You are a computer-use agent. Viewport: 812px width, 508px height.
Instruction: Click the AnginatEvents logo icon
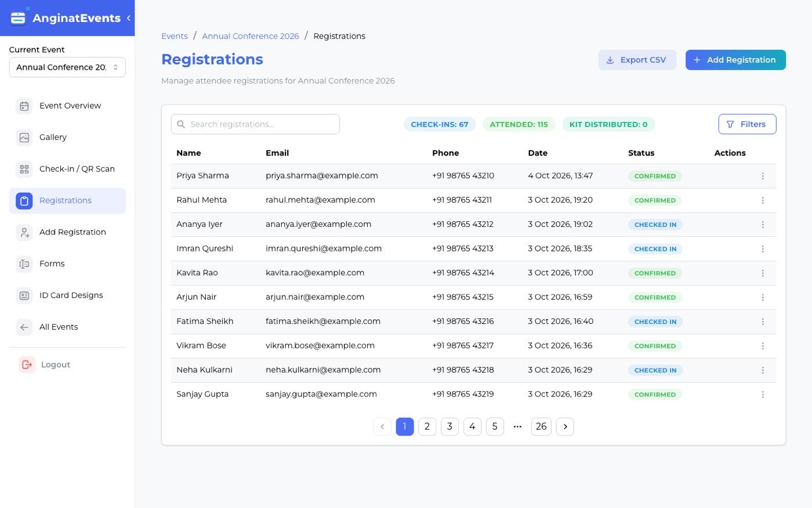[18, 17]
